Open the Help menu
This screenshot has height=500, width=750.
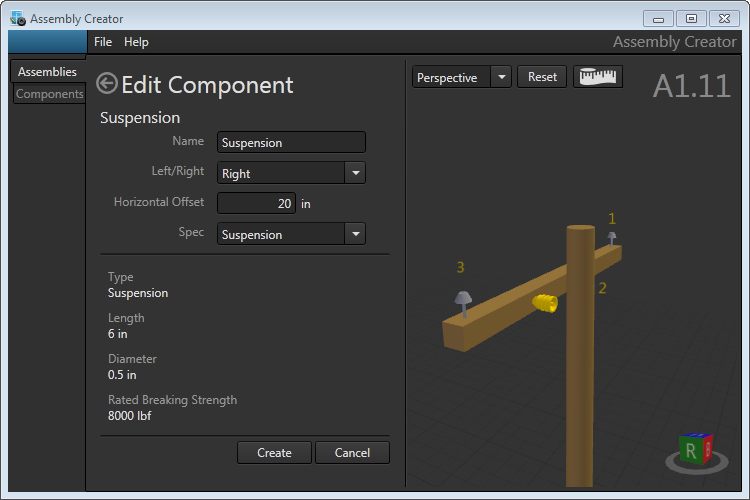click(136, 42)
